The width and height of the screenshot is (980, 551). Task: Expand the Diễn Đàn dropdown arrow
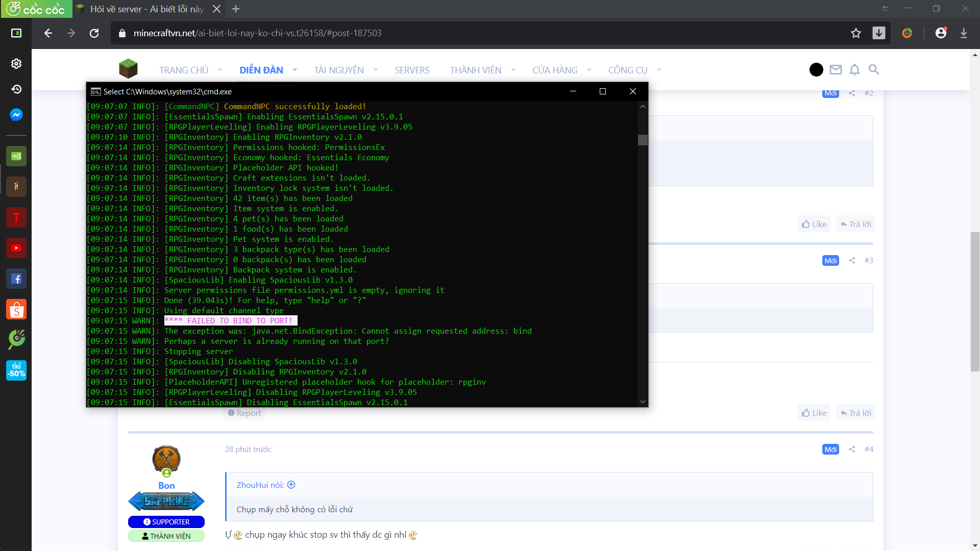click(295, 70)
